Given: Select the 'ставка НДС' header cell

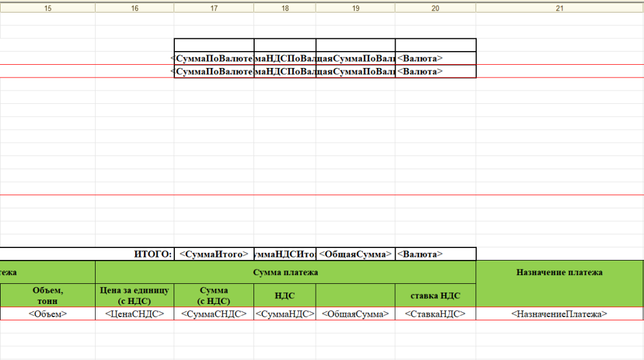Looking at the screenshot, I should tap(435, 295).
